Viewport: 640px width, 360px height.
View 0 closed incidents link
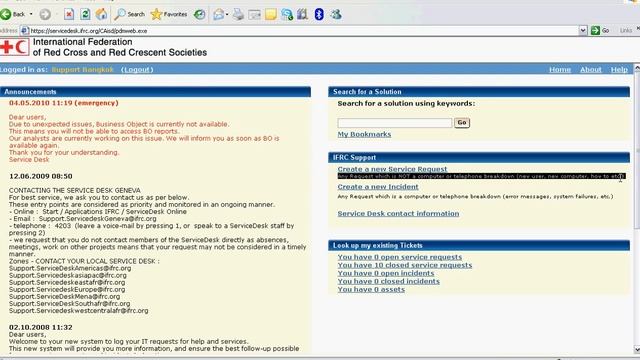point(389,281)
